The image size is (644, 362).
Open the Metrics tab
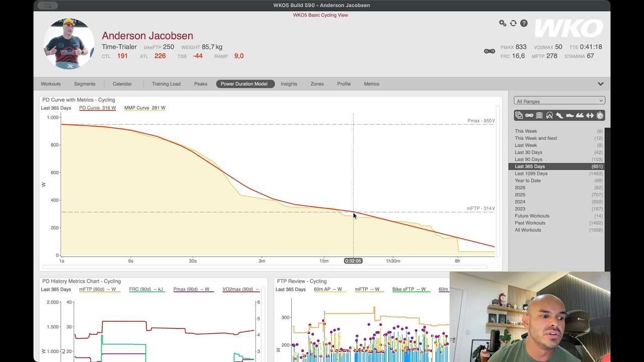[x=372, y=84]
